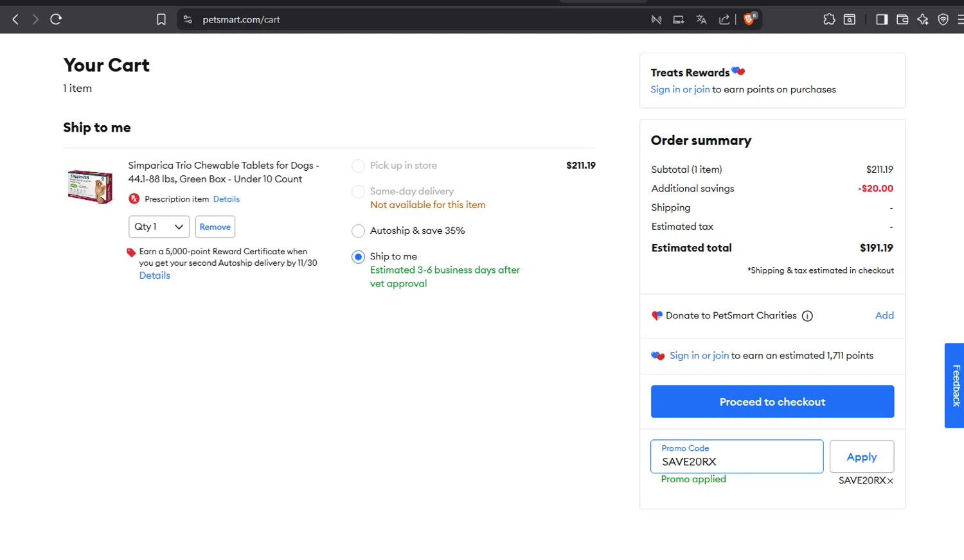964x560 pixels.
Task: Open the Simparica Trio Chewable Tablets product title
Action: (x=224, y=172)
